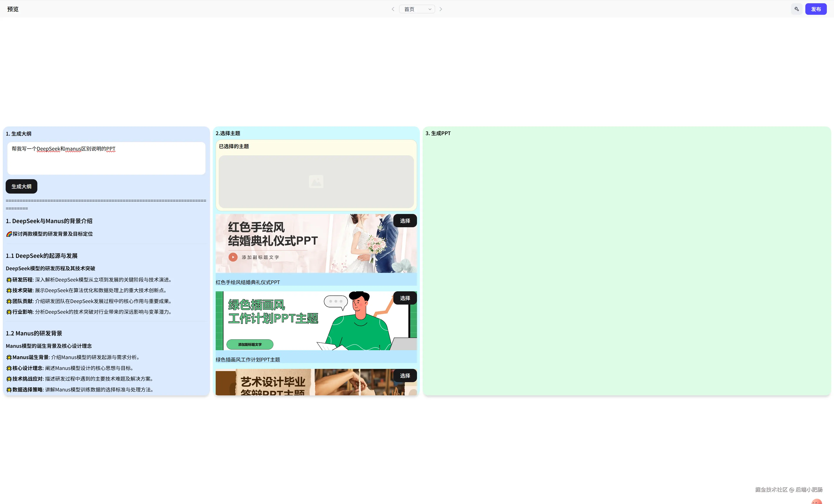Image resolution: width=834 pixels, height=504 pixels.
Task: Click the outline prompt text input
Action: pos(106,158)
